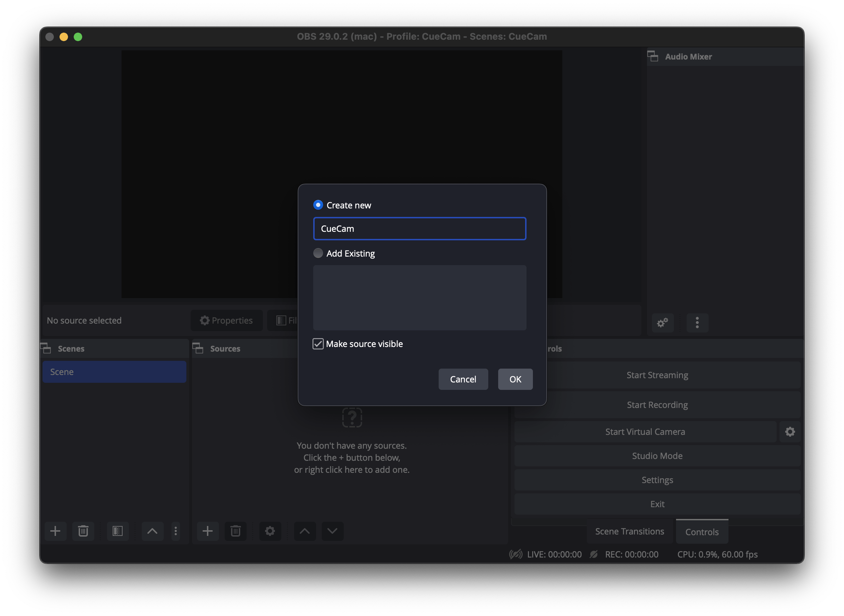The image size is (844, 616).
Task: Toggle the Make source visible checkbox
Action: 318,343
